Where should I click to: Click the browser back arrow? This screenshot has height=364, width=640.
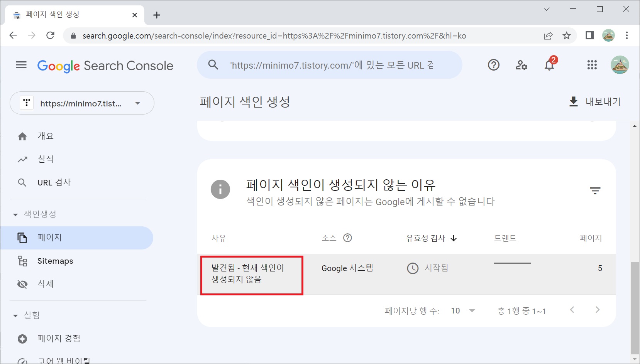click(13, 35)
